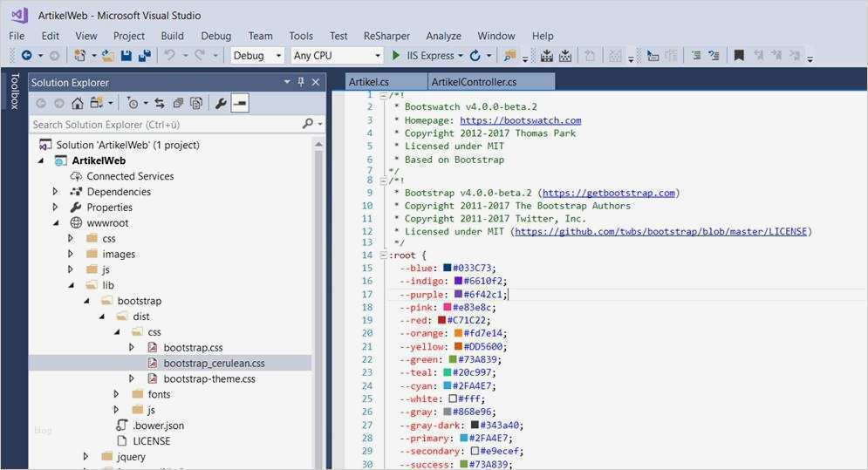868x470 pixels.
Task: Toggle auto-hide pin on Solution Explorer
Action: coord(301,82)
